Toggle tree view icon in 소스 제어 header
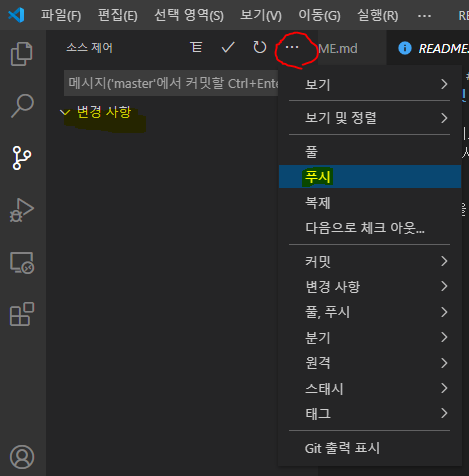469x476 pixels. [x=196, y=47]
